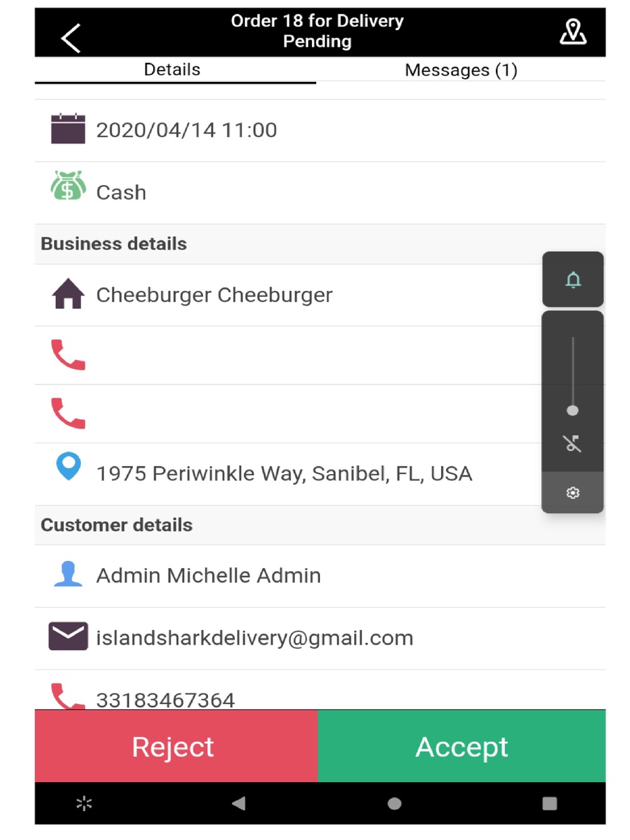Tap the cash money bag icon

click(x=68, y=186)
